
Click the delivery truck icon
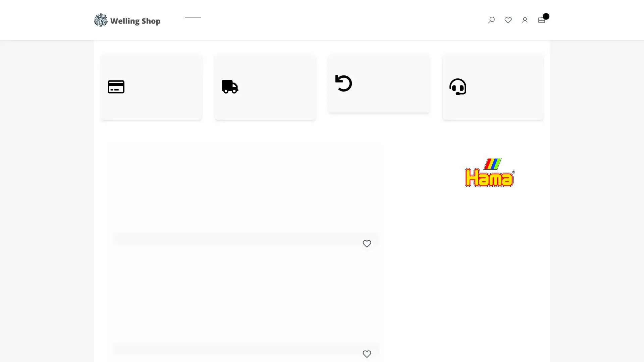pyautogui.click(x=230, y=87)
